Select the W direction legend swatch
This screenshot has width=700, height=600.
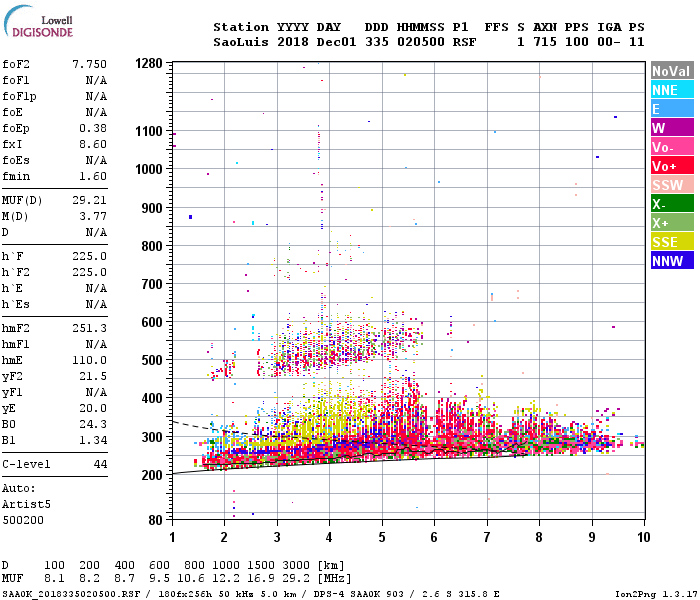pos(672,128)
